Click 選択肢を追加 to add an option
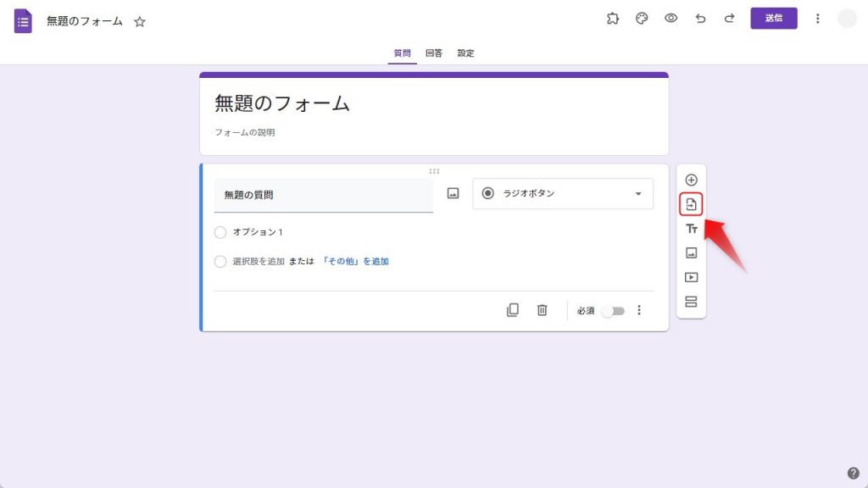This screenshot has height=488, width=868. tap(259, 261)
